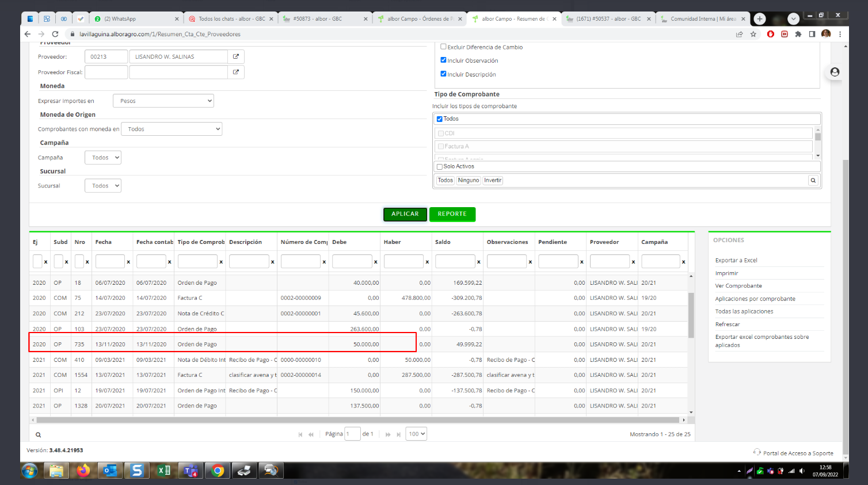Open Firefox from the taskbar
This screenshot has width=868, height=485.
[83, 471]
